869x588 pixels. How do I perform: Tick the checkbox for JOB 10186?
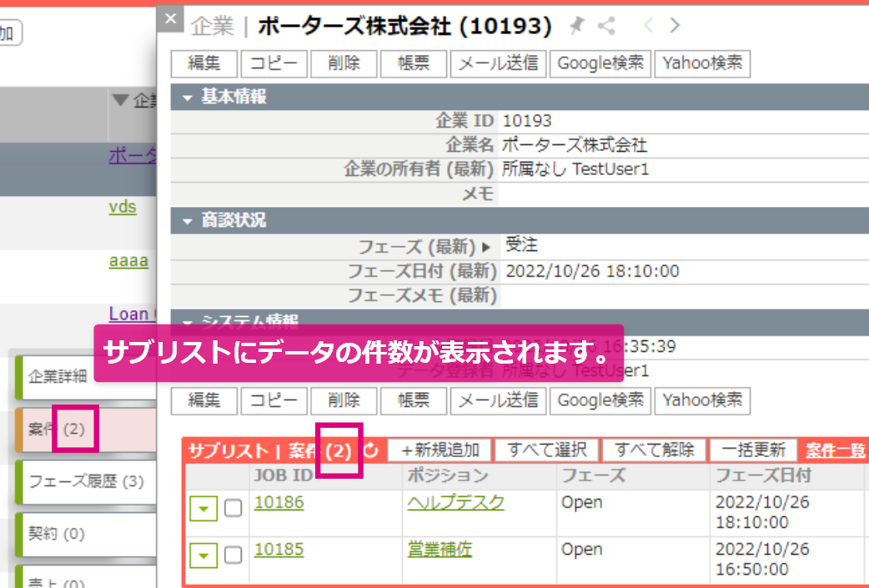234,508
